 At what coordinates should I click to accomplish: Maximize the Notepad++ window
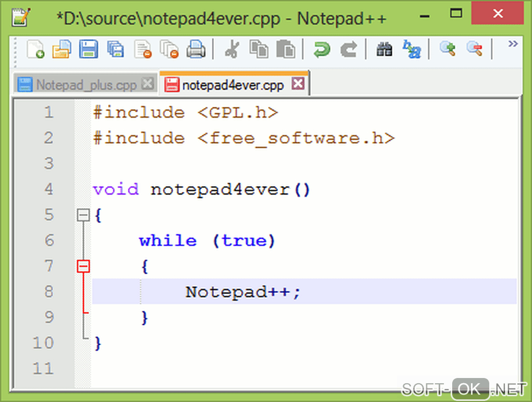point(456,14)
